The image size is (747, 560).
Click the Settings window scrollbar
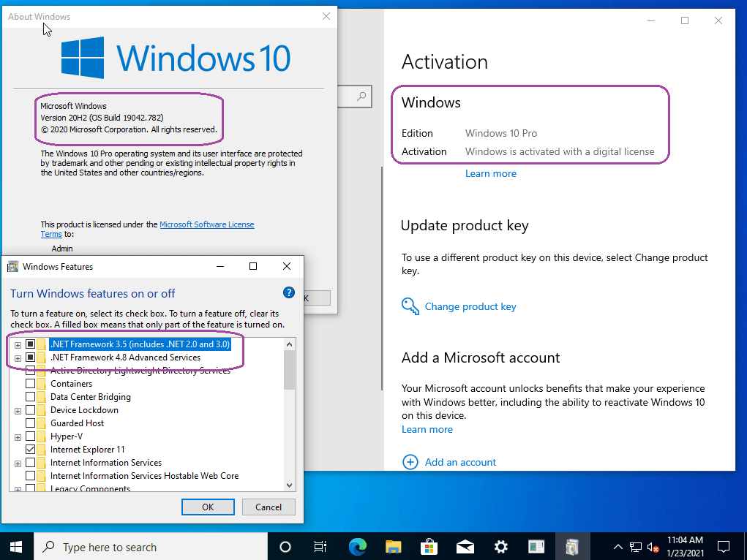pyautogui.click(x=382, y=279)
